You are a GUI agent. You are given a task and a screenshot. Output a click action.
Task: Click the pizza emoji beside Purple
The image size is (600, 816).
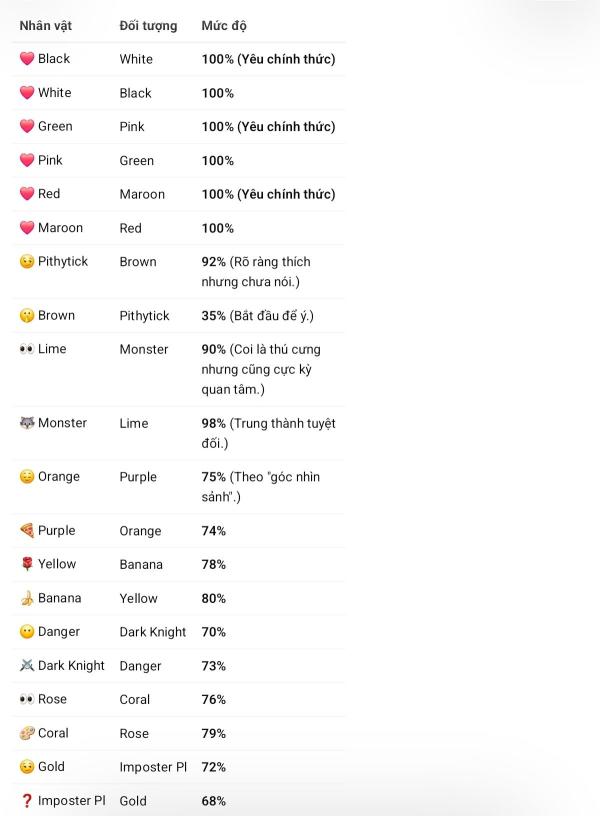point(27,531)
